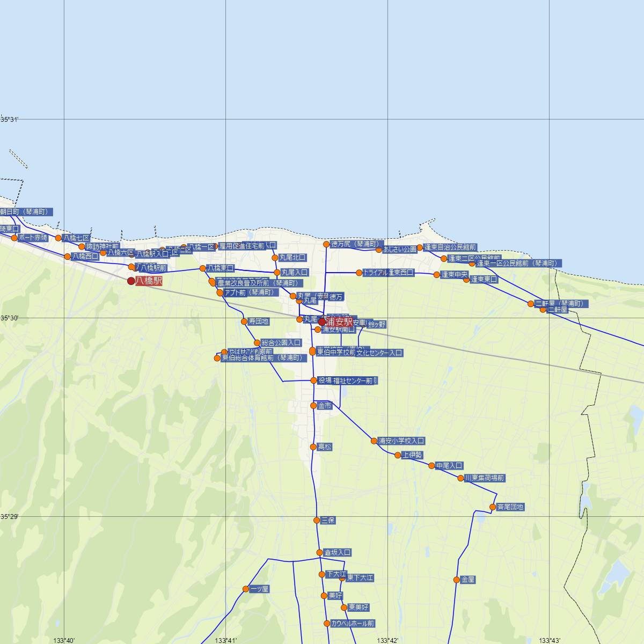Click the トライアル逢東西口 label

[x=389, y=273]
